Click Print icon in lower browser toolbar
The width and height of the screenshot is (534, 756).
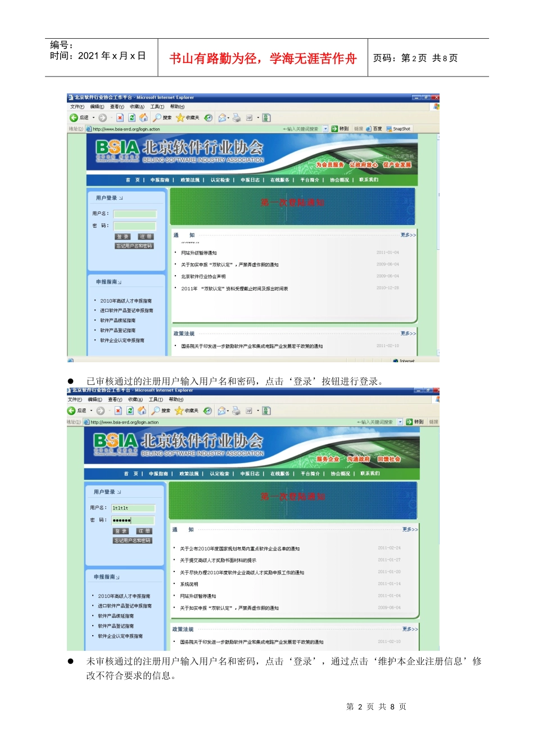tap(237, 411)
